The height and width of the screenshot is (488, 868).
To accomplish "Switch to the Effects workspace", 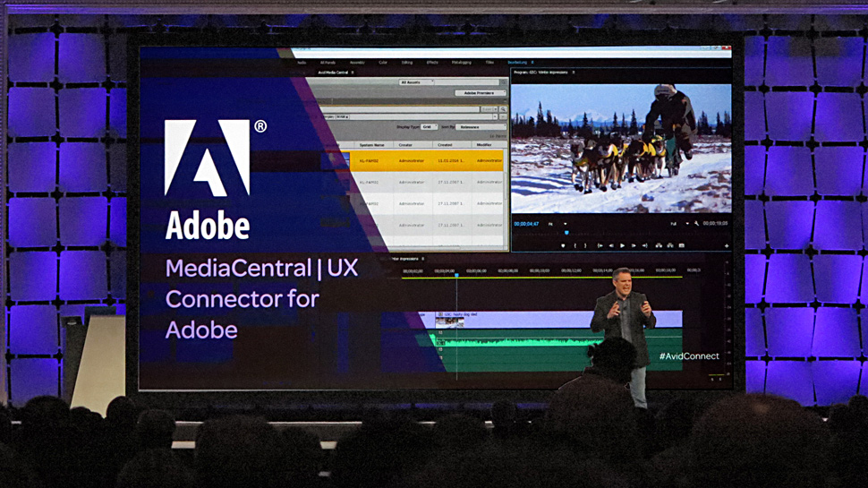I will pyautogui.click(x=432, y=63).
